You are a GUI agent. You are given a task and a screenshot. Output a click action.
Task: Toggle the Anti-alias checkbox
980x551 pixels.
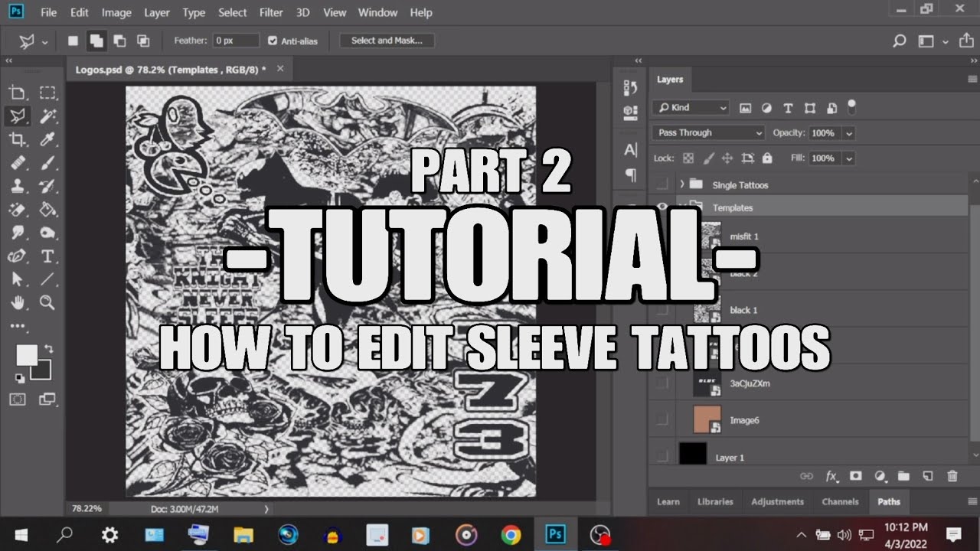[x=273, y=41]
